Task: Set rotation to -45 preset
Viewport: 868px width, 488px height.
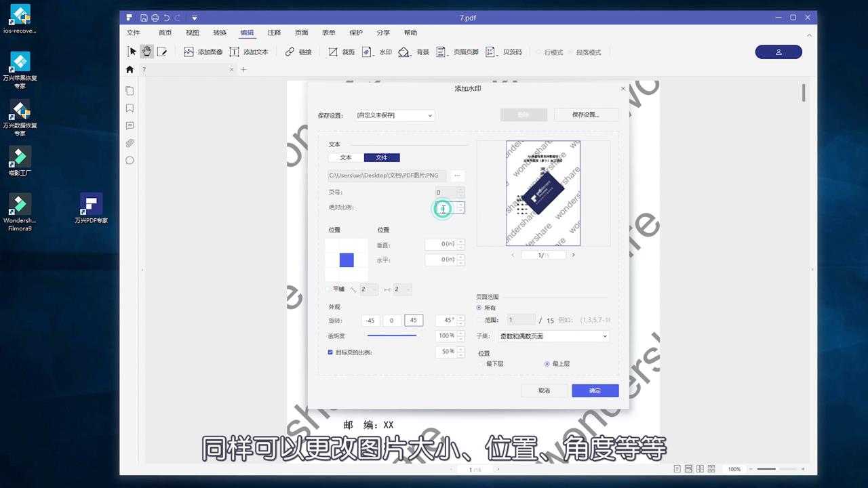Action: pyautogui.click(x=370, y=321)
